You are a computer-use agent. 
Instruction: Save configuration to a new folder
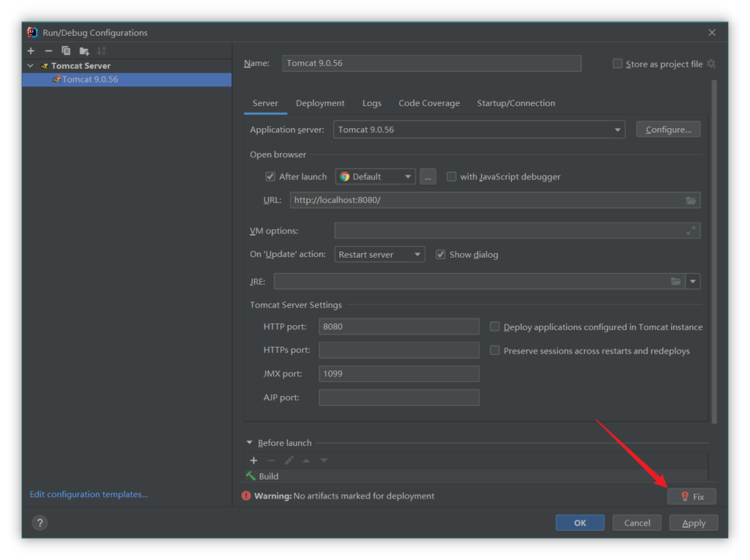(84, 51)
